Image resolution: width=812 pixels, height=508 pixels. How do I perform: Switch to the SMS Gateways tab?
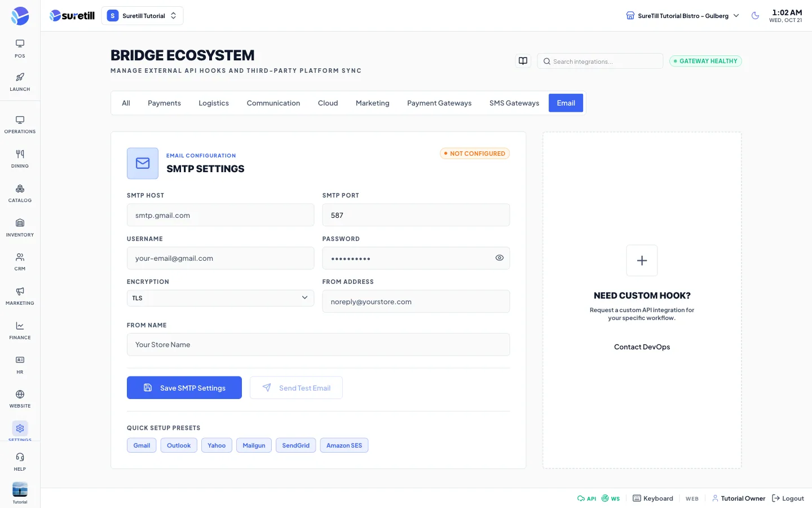tap(514, 103)
